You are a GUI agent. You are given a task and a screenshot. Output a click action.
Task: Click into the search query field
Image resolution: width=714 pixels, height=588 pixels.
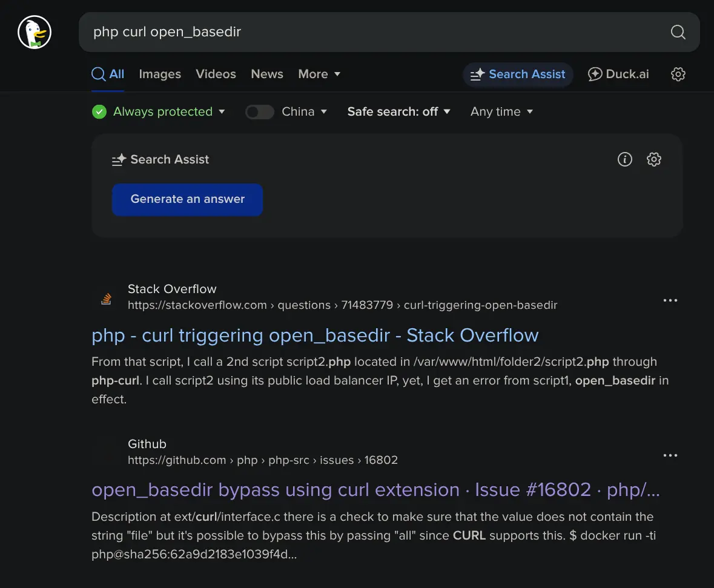(x=363, y=32)
